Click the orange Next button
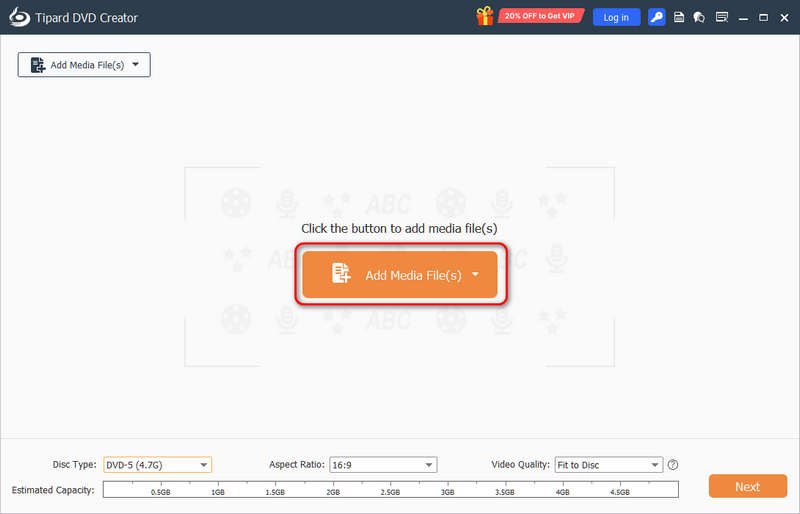The width and height of the screenshot is (800, 514). 747,486
